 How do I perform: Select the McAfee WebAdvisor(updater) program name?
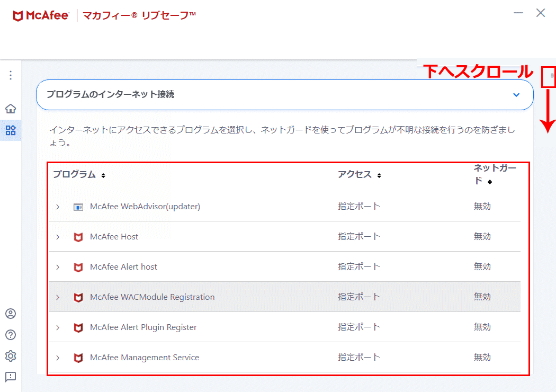pyautogui.click(x=145, y=207)
